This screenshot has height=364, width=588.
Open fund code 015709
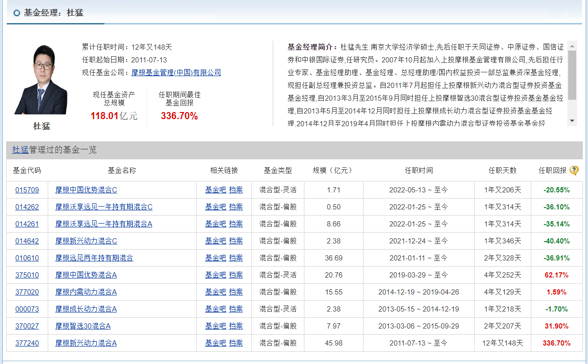[27, 190]
